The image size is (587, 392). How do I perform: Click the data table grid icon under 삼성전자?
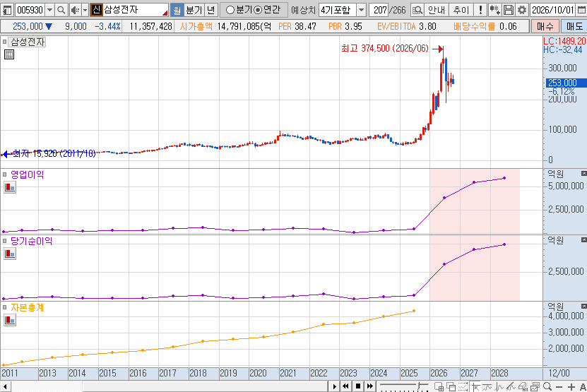click(9, 54)
